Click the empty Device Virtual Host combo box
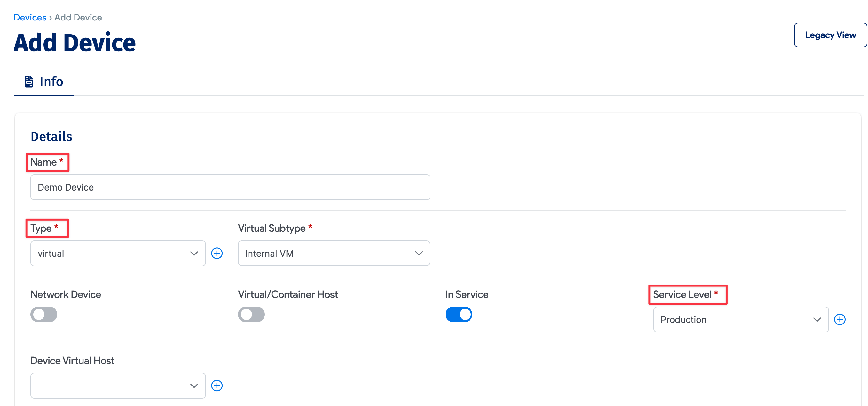The width and height of the screenshot is (868, 406). click(118, 386)
